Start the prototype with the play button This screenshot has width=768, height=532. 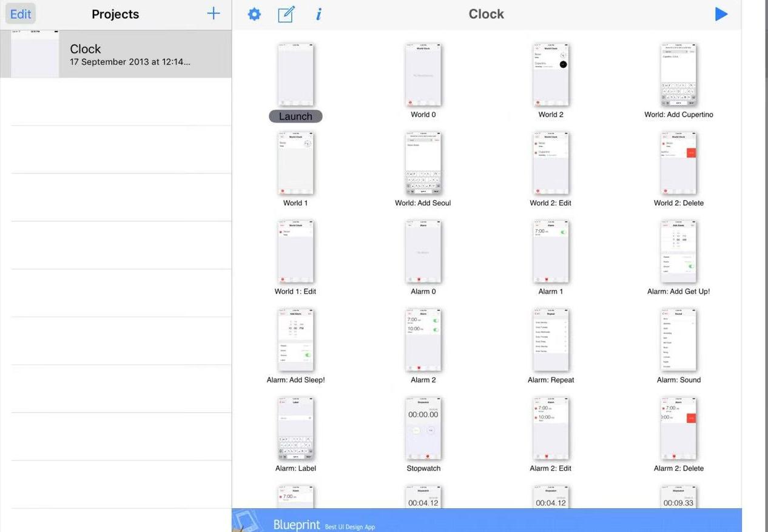[721, 14]
